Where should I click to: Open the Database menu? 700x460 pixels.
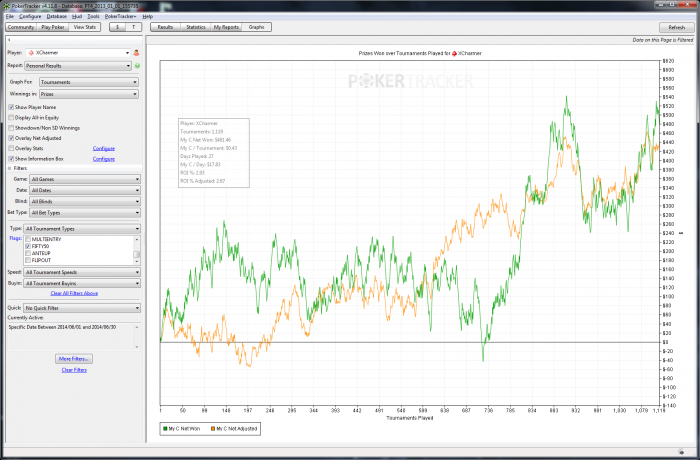(x=57, y=17)
